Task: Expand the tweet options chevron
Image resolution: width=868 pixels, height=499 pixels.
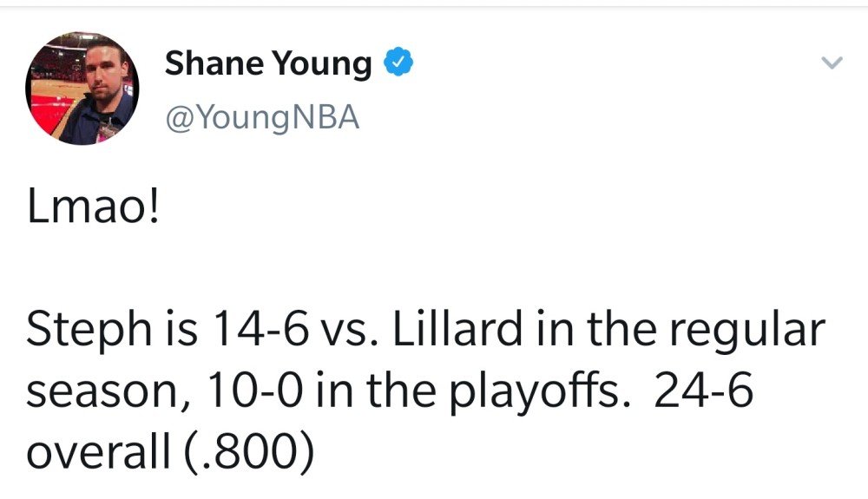Action: pos(832,63)
